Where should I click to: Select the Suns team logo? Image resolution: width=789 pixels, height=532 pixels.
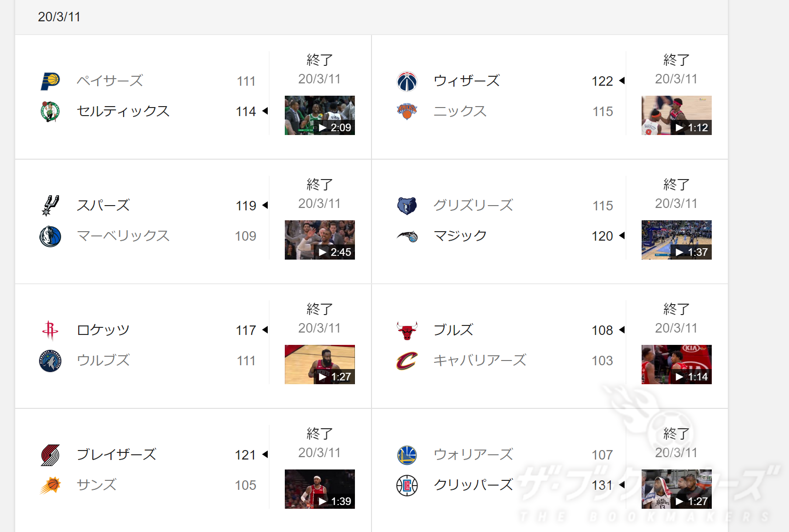[51, 485]
